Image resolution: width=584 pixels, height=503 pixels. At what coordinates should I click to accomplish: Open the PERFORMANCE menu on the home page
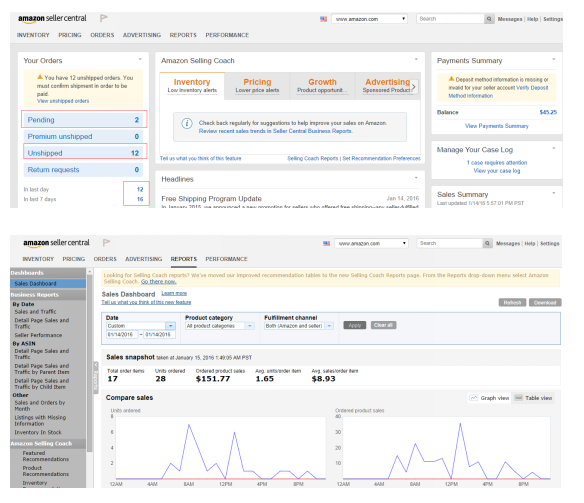[227, 35]
